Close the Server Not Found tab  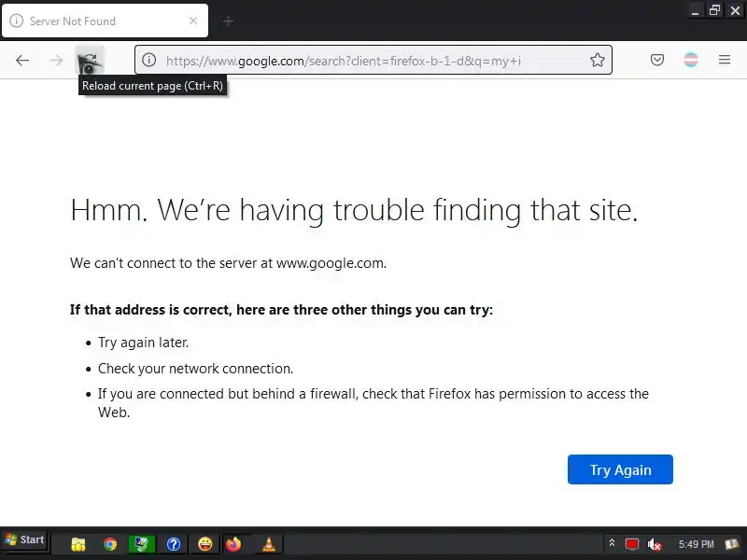pyautogui.click(x=193, y=21)
